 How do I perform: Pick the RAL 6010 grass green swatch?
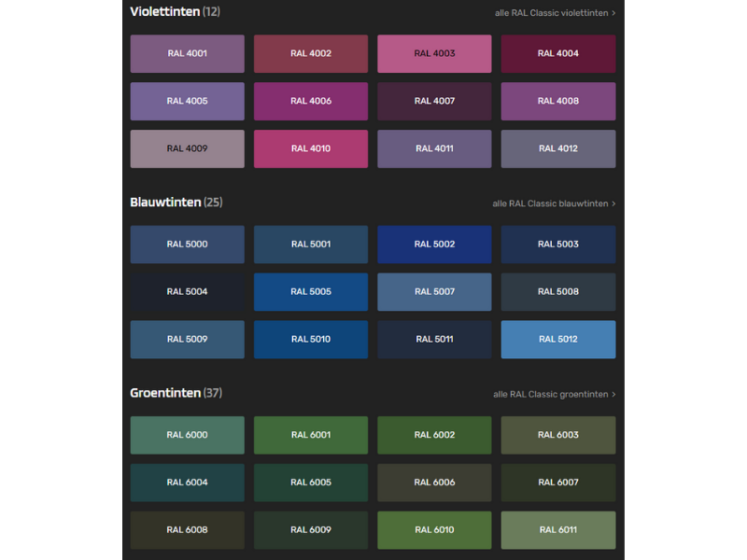click(434, 530)
